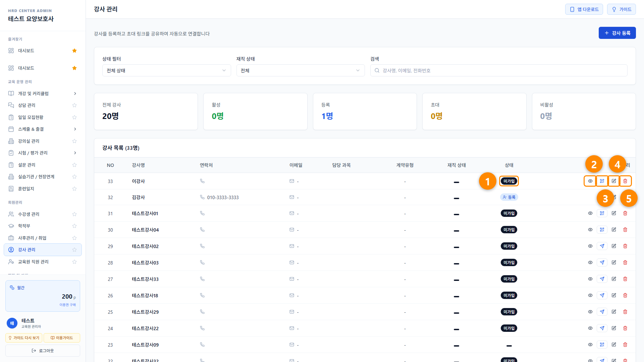The height and width of the screenshot is (362, 644).
Task: Click the 등록 1명 summary card
Action: coord(365,112)
